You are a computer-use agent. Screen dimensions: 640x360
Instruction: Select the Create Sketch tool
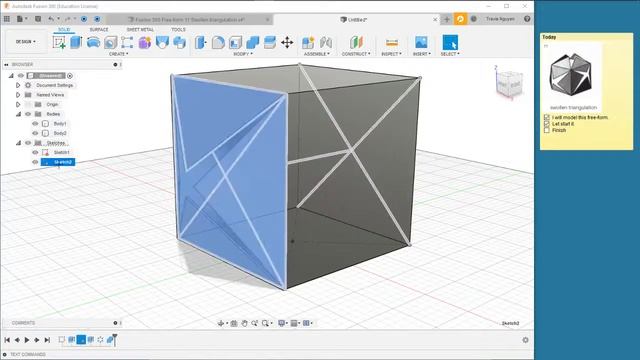point(59,42)
